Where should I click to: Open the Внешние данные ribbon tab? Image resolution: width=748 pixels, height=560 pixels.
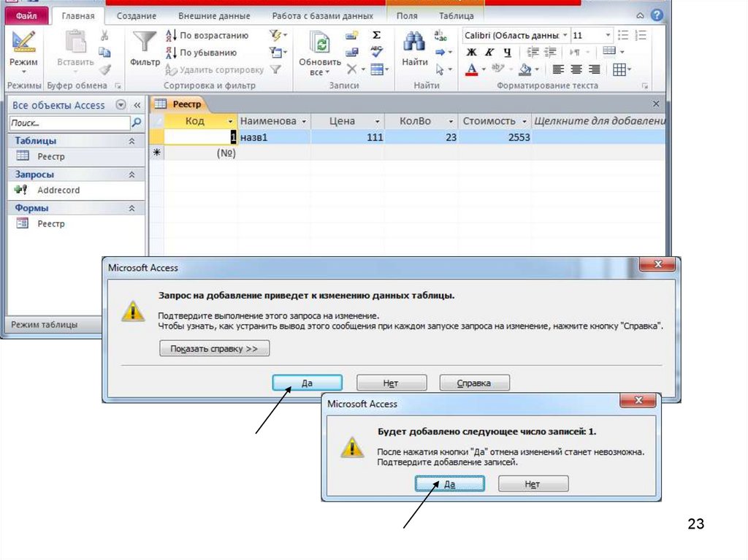pos(213,15)
